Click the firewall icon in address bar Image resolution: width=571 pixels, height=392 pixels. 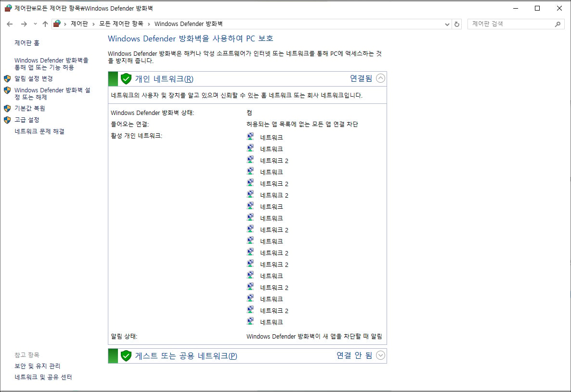(x=57, y=24)
